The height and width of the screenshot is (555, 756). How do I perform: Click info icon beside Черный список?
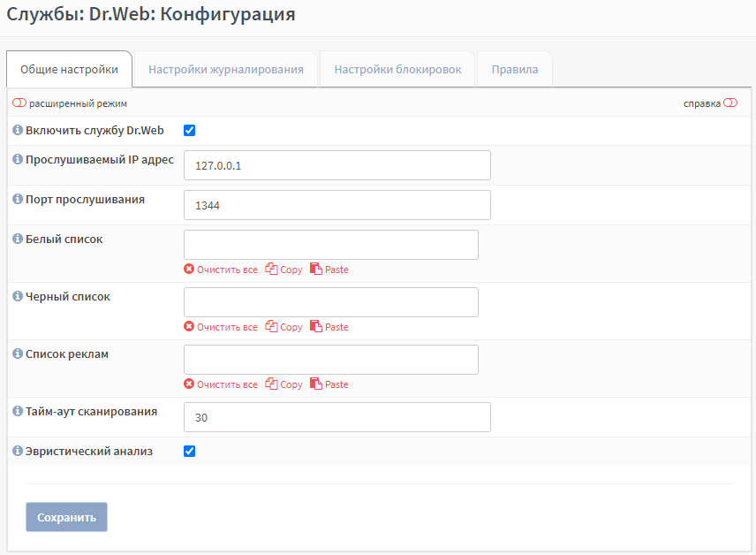pyautogui.click(x=18, y=296)
